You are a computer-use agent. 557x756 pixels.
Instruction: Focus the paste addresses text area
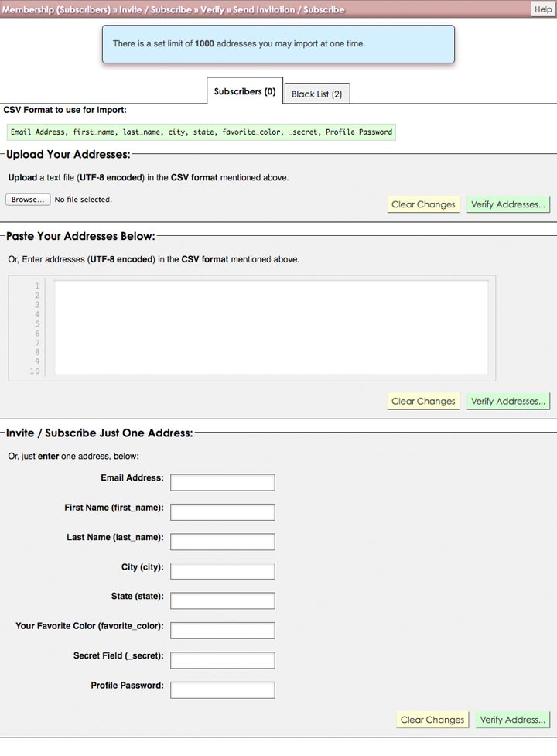tap(271, 328)
